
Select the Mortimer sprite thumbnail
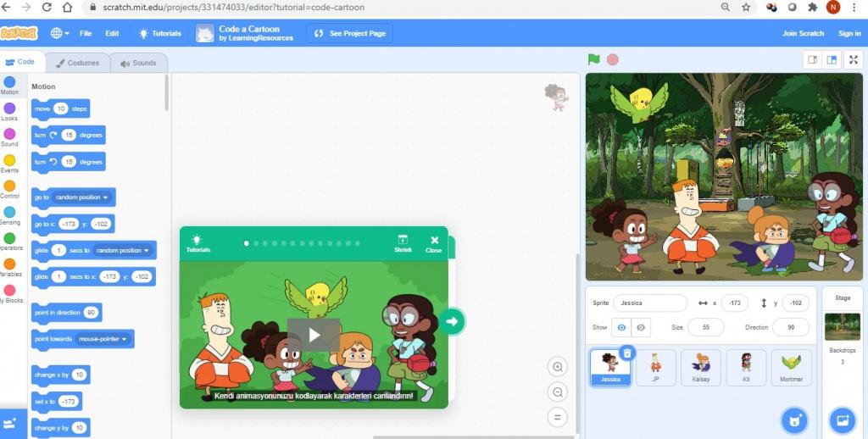point(791,367)
